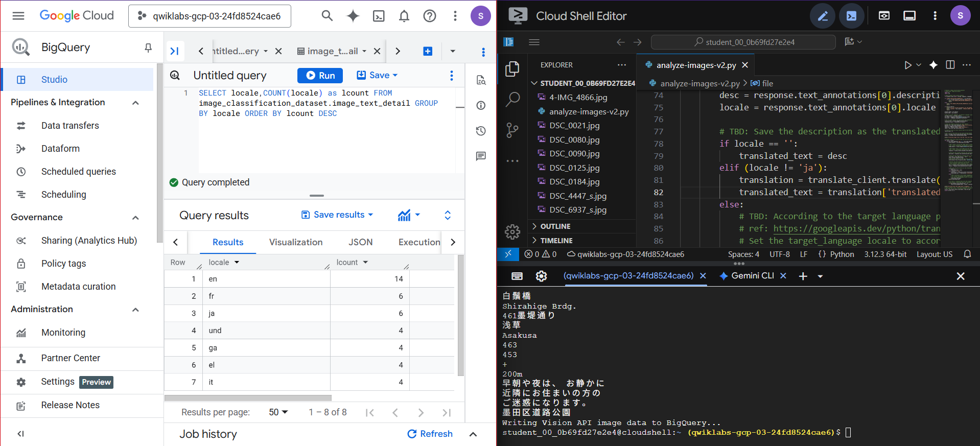This screenshot has height=446, width=980.
Task: Click the split editor layout icon
Action: tap(950, 65)
